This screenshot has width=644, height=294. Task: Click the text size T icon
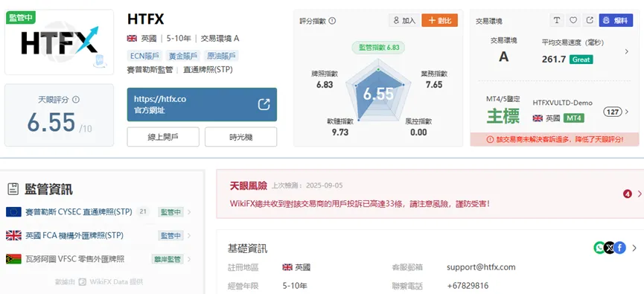[557, 20]
